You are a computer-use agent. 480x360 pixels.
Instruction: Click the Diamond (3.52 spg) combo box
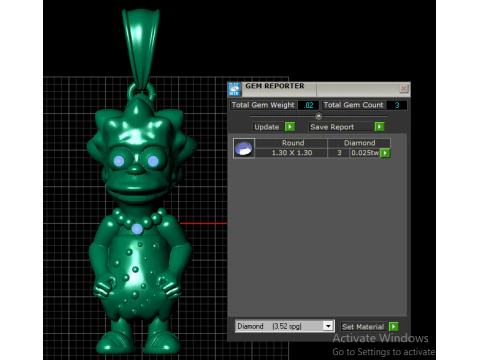[284, 326]
